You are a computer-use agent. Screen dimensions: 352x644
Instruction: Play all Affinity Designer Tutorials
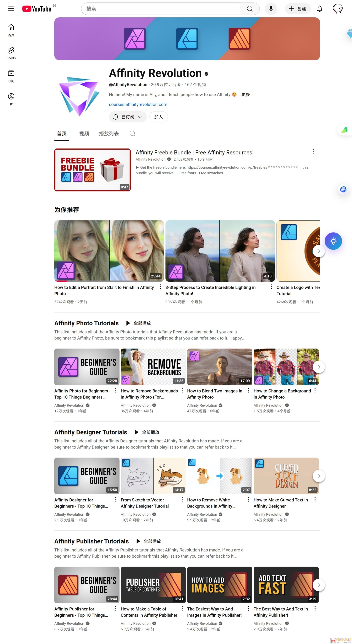click(147, 432)
